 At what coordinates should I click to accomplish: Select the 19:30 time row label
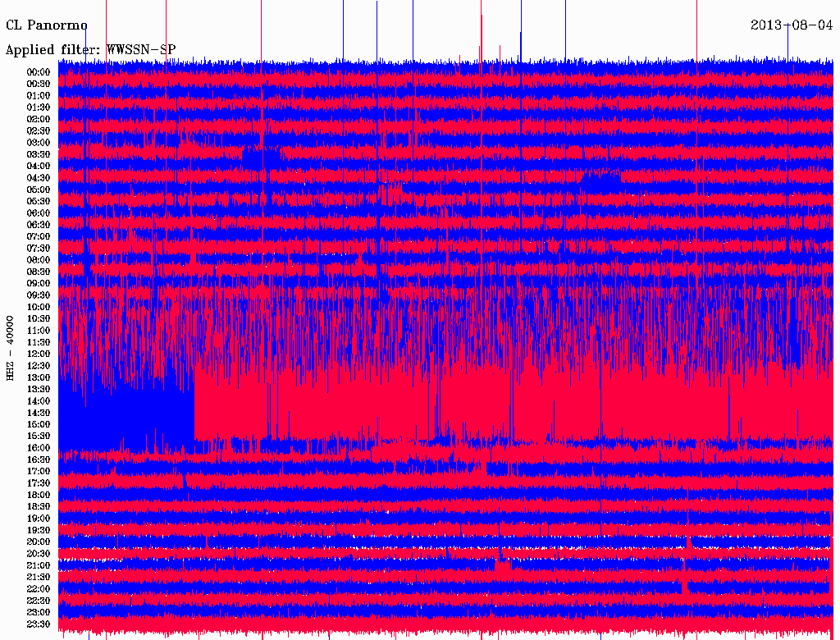pyautogui.click(x=39, y=531)
